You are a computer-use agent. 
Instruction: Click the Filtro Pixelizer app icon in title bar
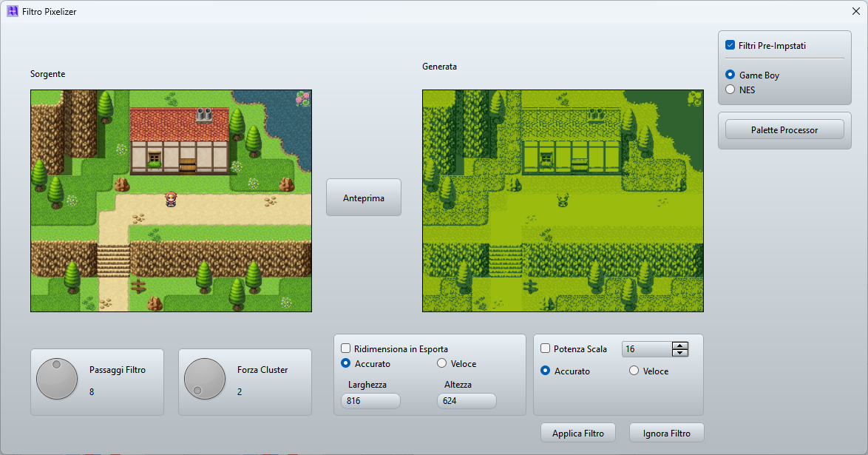(12, 11)
